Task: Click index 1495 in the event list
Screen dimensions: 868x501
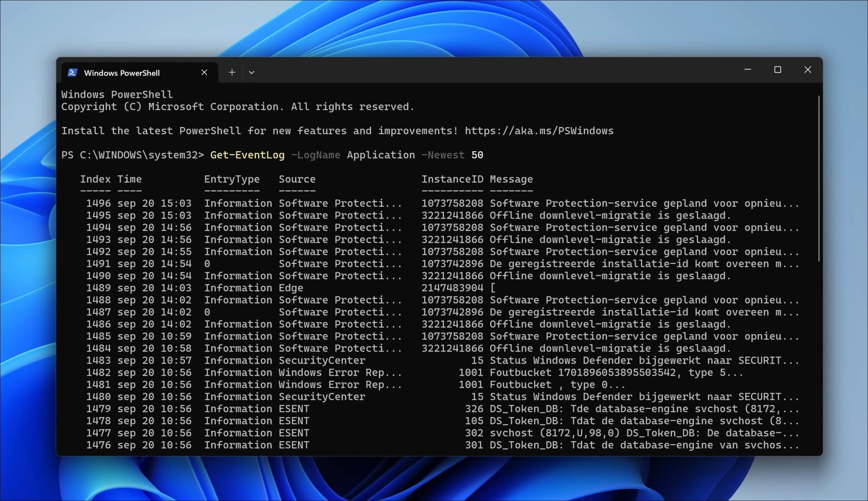Action: coord(98,216)
